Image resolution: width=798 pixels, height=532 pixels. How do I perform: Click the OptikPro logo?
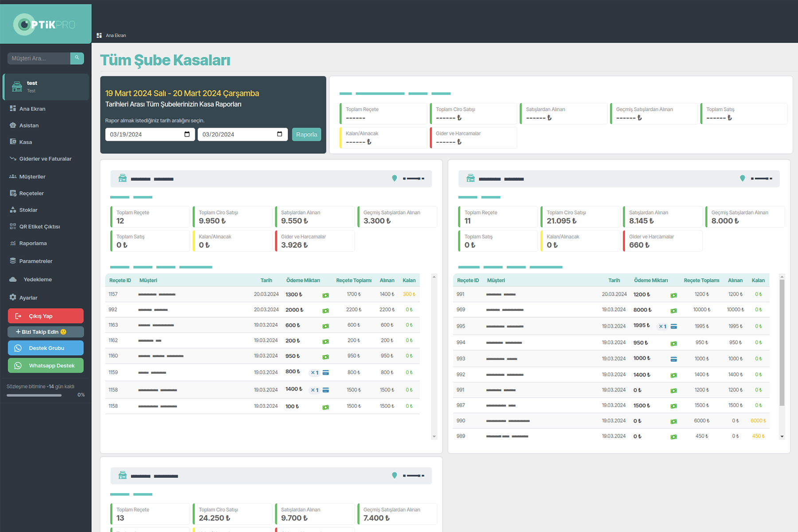(x=45, y=24)
